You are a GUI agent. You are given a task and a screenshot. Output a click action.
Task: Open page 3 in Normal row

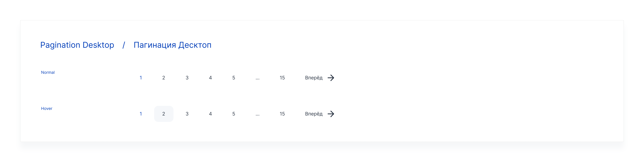click(187, 78)
